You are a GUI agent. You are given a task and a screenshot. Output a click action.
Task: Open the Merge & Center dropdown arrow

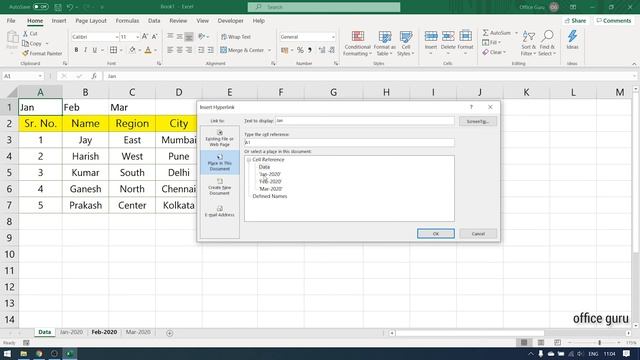[x=269, y=50]
